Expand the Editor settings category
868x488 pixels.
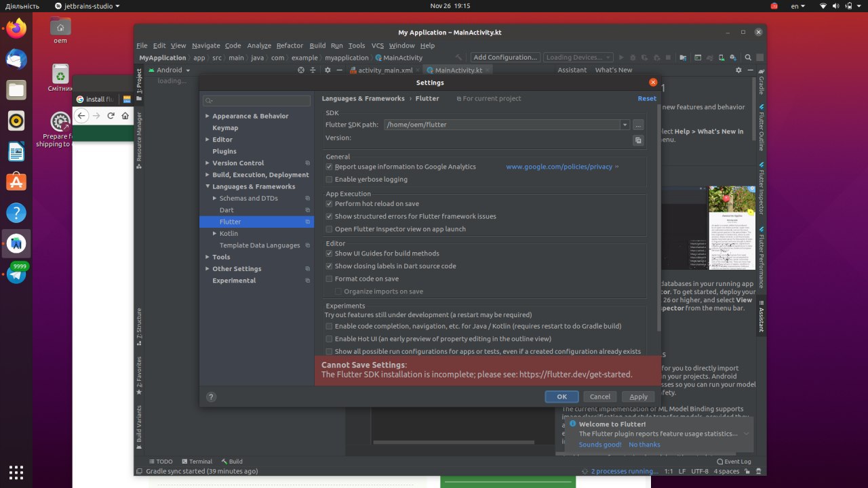coord(208,140)
